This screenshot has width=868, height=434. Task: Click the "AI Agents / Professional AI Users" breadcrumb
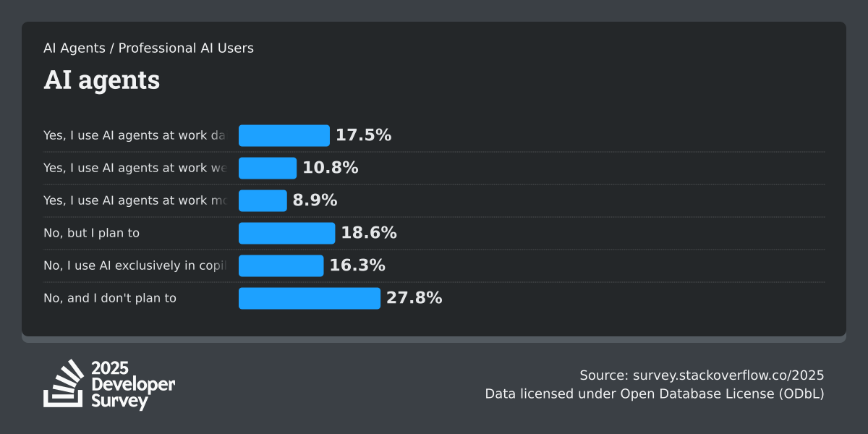tap(148, 48)
